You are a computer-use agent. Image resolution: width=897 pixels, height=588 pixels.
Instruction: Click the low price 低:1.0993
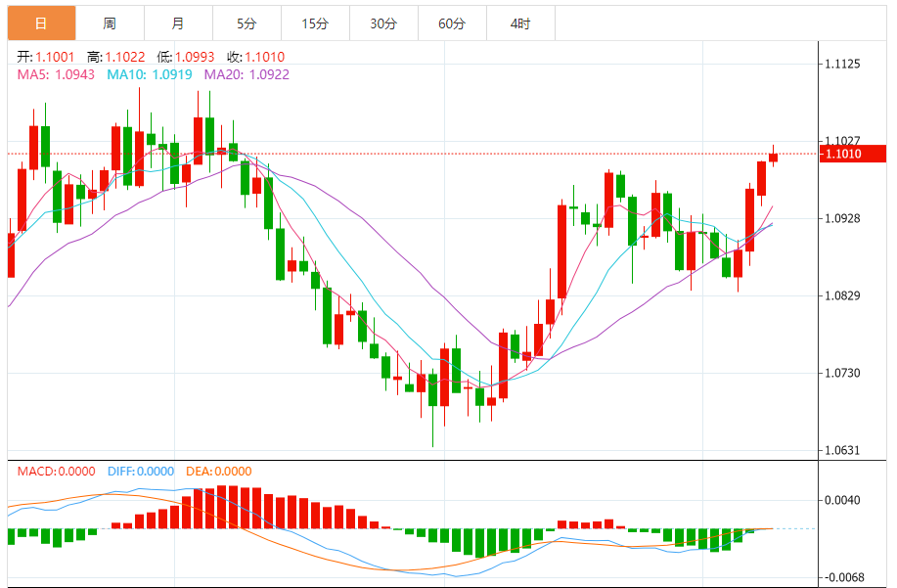point(186,57)
